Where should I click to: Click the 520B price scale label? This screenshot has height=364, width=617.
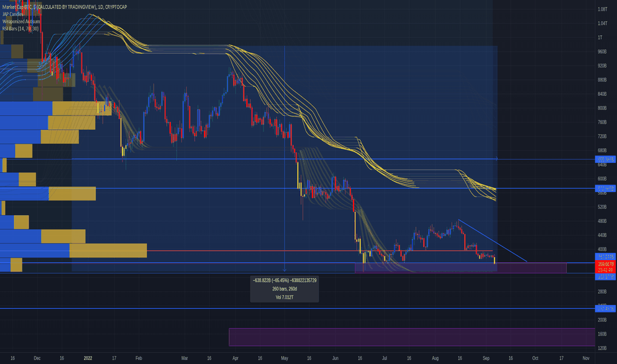pyautogui.click(x=602, y=206)
